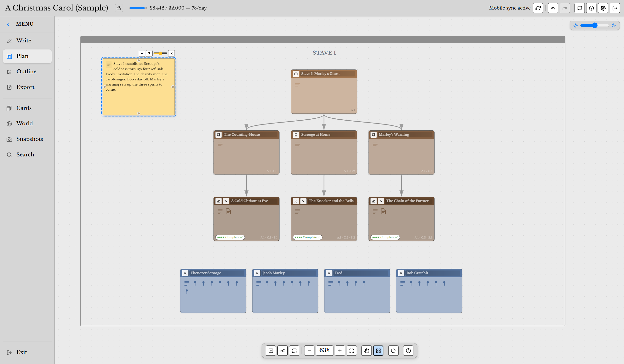This screenshot has width=624, height=364.
Task: Click The Counting-House chapter icon
Action: coord(218,135)
